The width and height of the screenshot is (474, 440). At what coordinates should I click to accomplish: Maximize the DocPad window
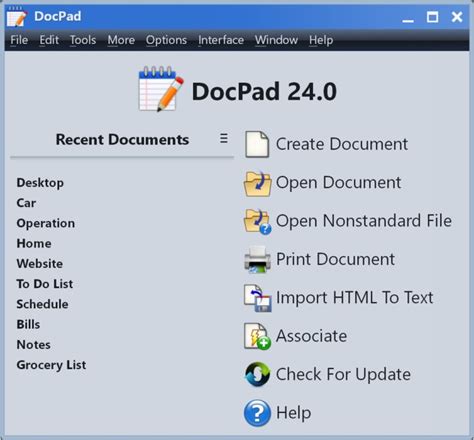[x=433, y=17]
